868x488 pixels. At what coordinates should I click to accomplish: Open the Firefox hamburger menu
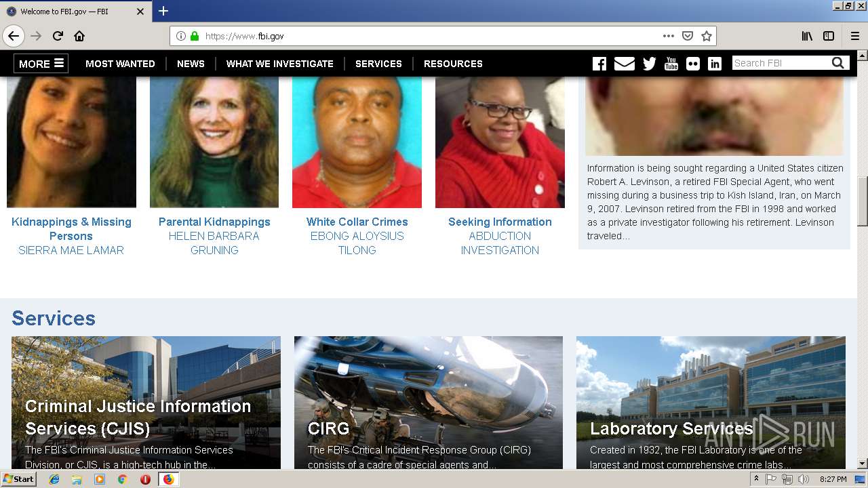pos(855,36)
